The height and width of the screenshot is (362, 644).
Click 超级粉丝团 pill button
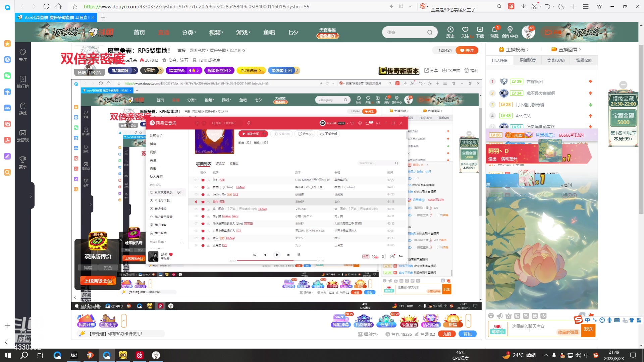click(220, 70)
